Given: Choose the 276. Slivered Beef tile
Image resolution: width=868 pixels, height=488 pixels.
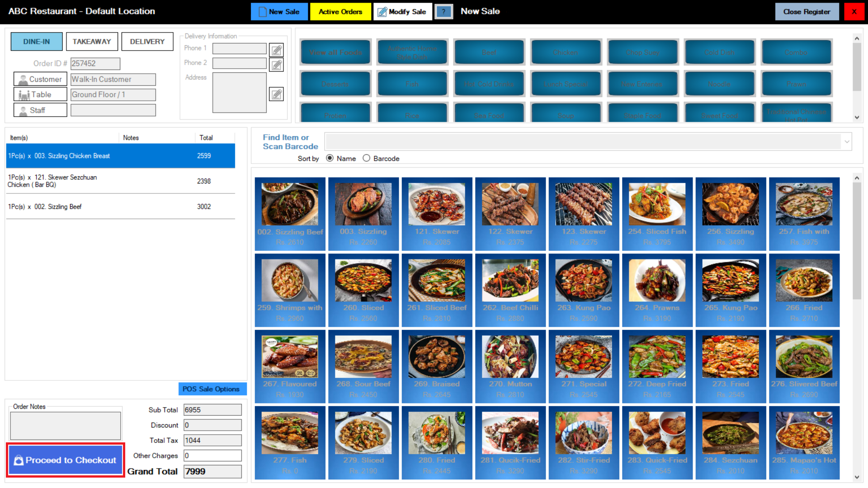Looking at the screenshot, I should 804,366.
